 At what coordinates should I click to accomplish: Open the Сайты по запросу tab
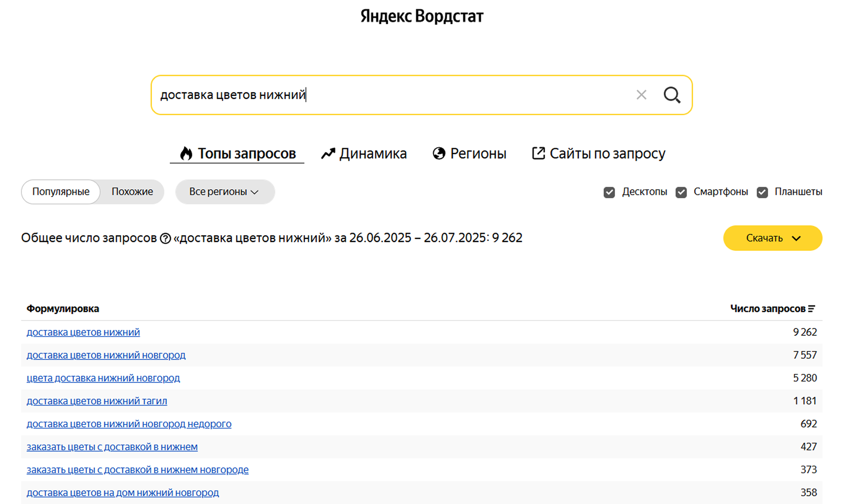click(x=598, y=154)
